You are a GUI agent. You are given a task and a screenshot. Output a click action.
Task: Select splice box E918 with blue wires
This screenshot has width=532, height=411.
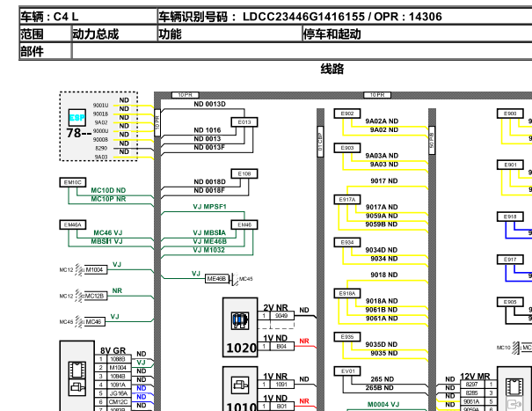tap(510, 217)
